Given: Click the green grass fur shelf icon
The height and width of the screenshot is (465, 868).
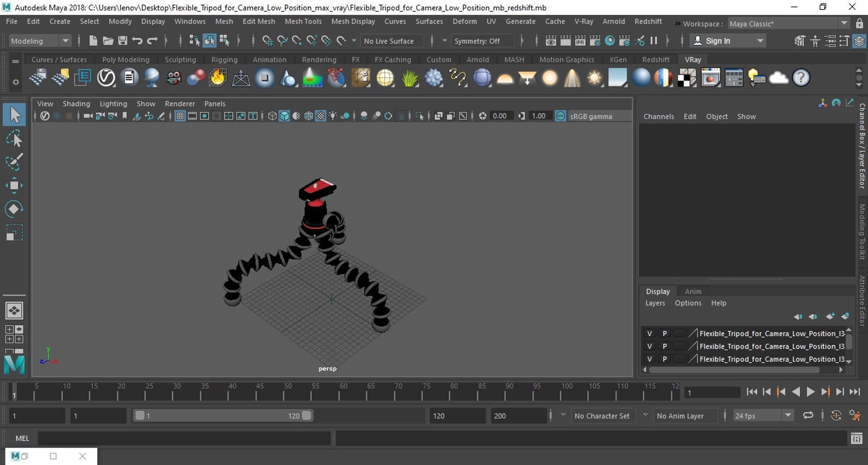Looking at the screenshot, I should pos(410,78).
